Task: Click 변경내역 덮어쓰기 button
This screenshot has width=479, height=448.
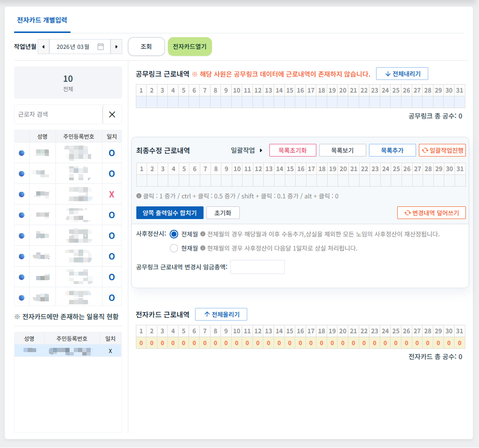Action: tap(432, 212)
